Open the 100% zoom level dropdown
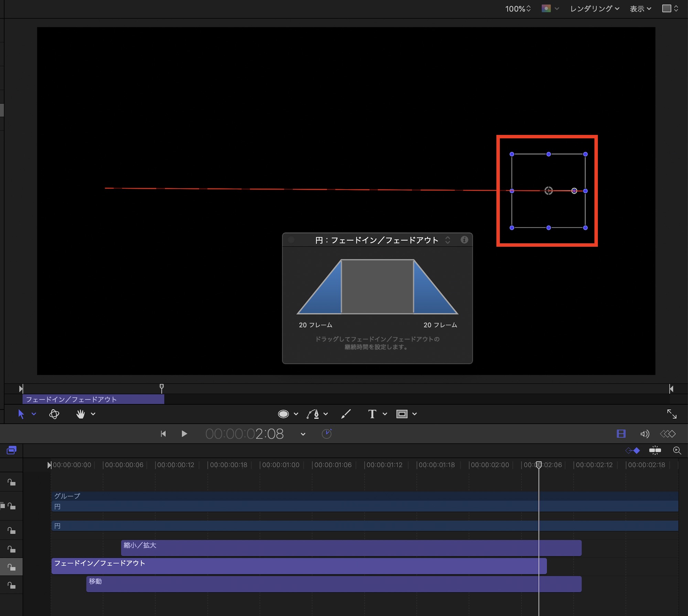 click(x=518, y=9)
